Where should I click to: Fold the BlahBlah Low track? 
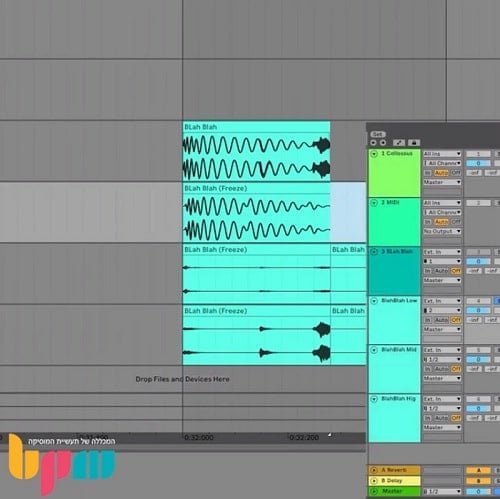coord(374,301)
